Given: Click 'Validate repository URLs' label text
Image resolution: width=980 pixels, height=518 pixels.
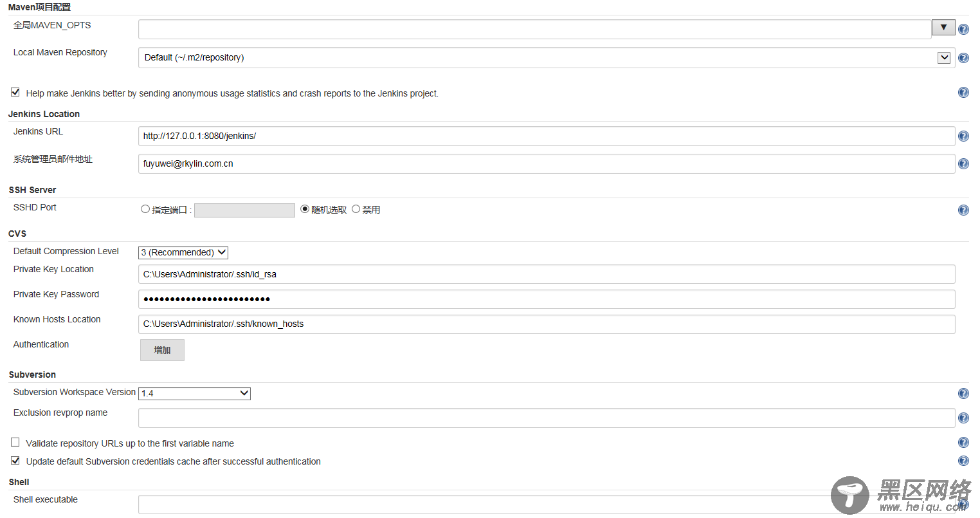Looking at the screenshot, I should tap(130, 443).
